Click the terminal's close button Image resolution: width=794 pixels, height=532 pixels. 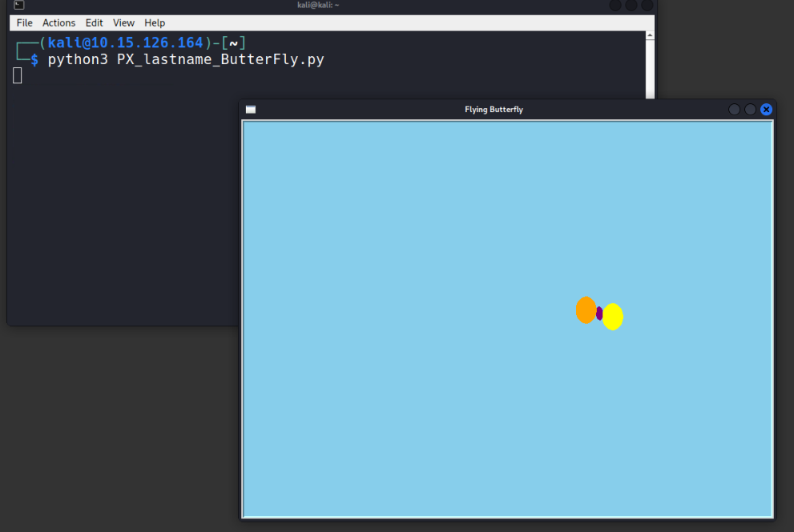[x=647, y=6]
